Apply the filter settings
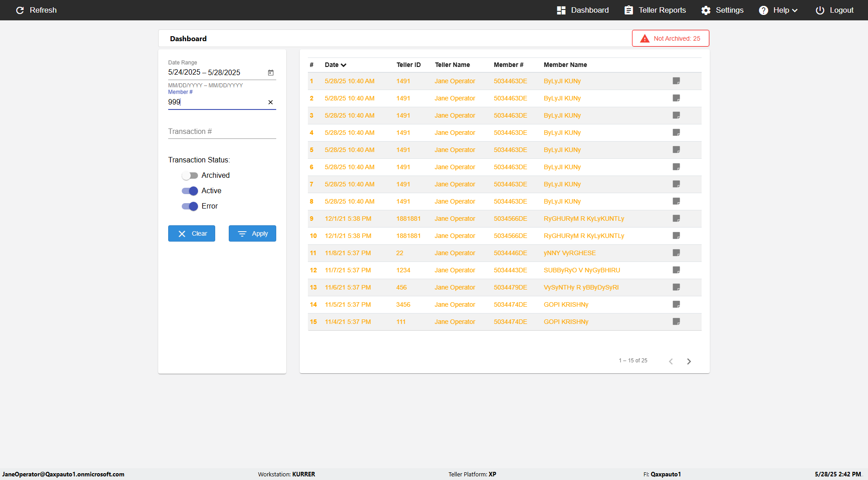The height and width of the screenshot is (480, 868). click(x=252, y=233)
